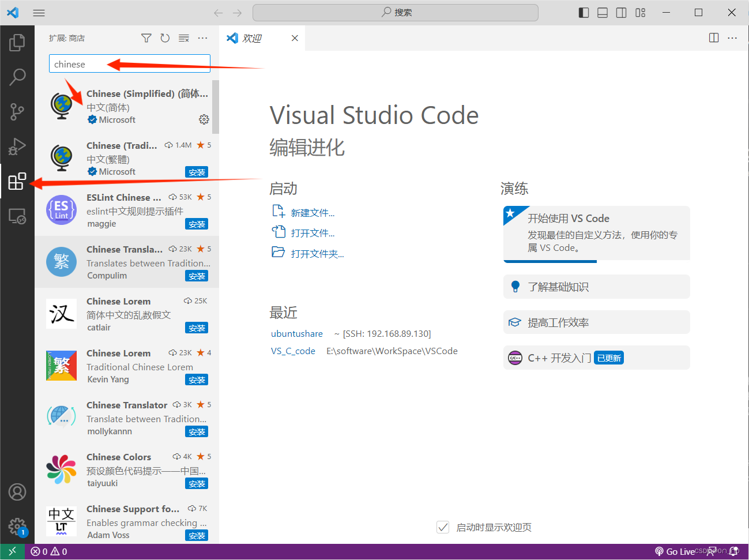Image resolution: width=749 pixels, height=560 pixels.
Task: Open 开始使用 VS Code walkthrough
Action: point(597,233)
